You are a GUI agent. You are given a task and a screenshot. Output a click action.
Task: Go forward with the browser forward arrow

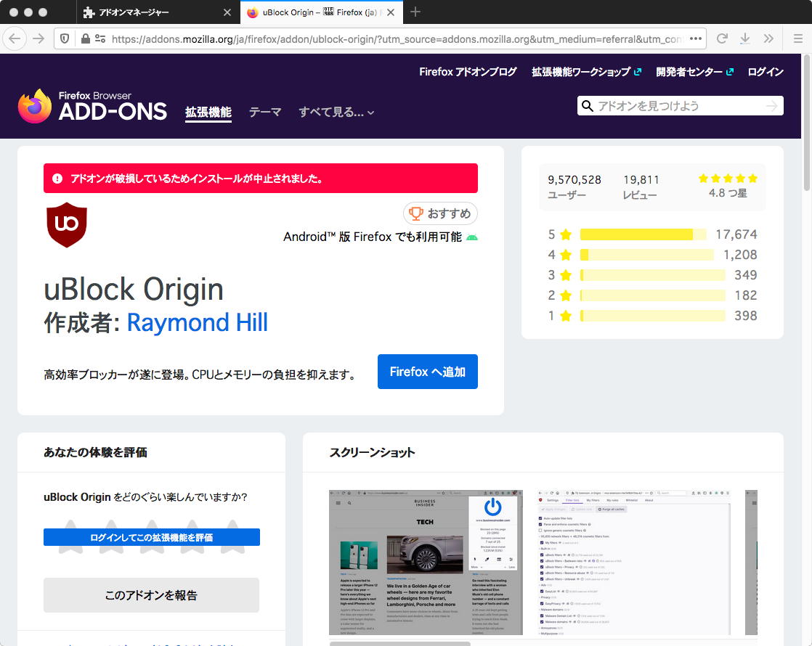pos(38,38)
